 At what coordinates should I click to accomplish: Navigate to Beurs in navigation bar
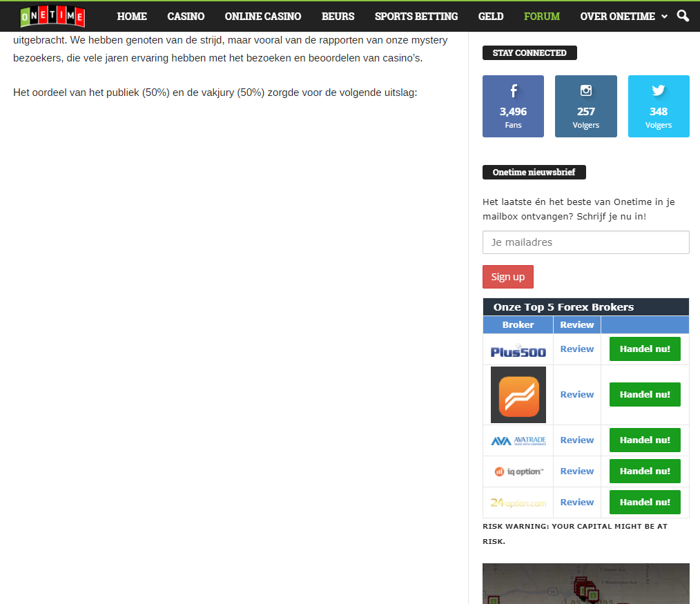click(338, 16)
